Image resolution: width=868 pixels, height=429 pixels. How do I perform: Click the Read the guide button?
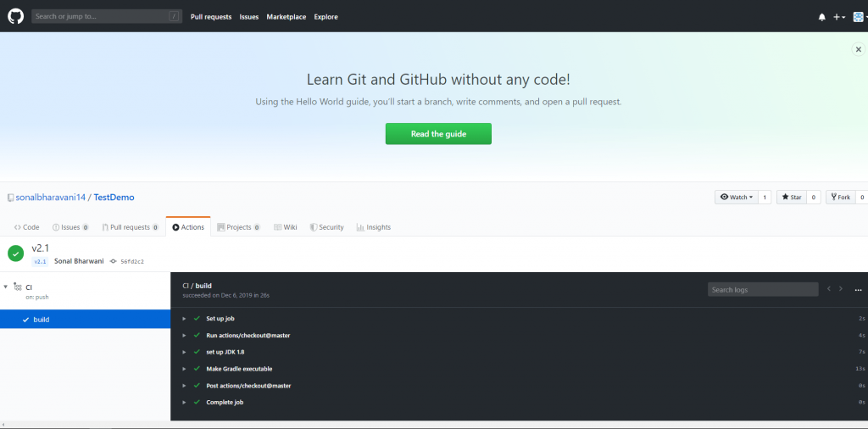438,134
